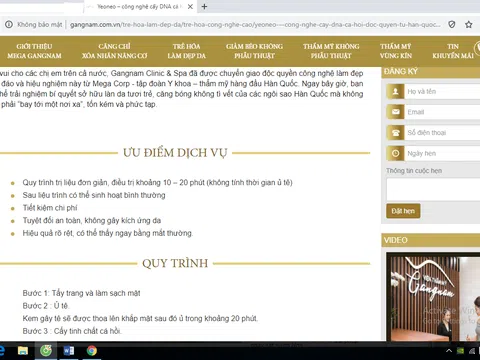Click the Email input field
Screen dimensions: 480x360
click(442, 112)
